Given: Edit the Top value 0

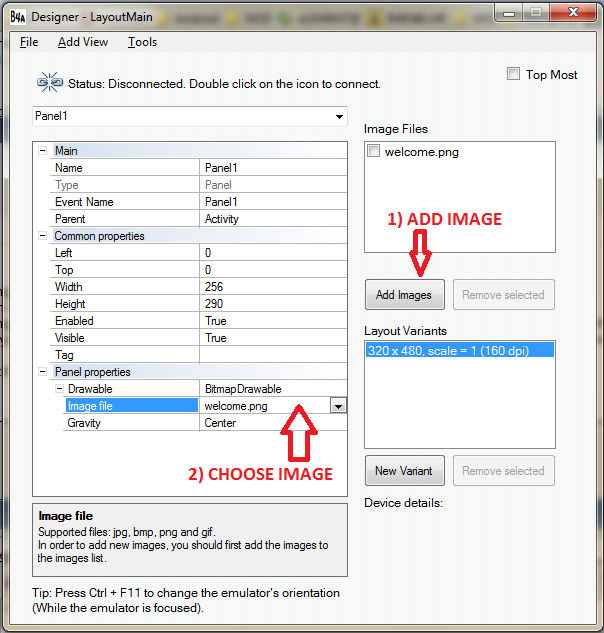Looking at the screenshot, I should click(x=273, y=269).
